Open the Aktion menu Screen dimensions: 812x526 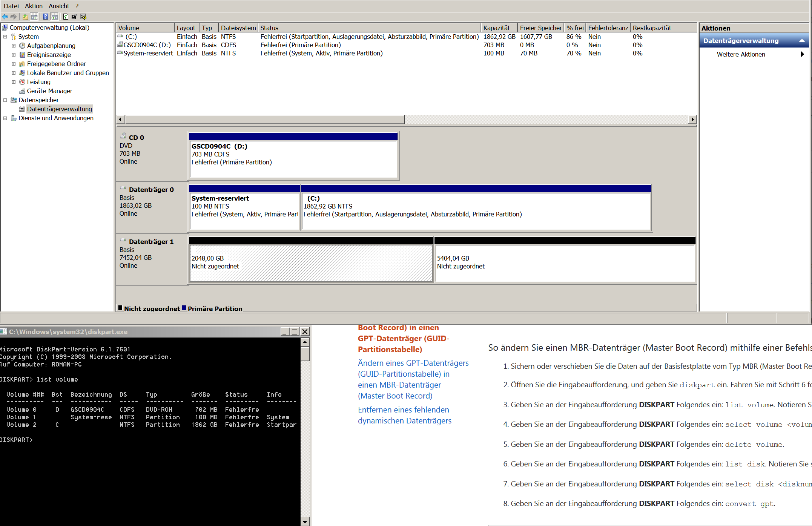[34, 6]
